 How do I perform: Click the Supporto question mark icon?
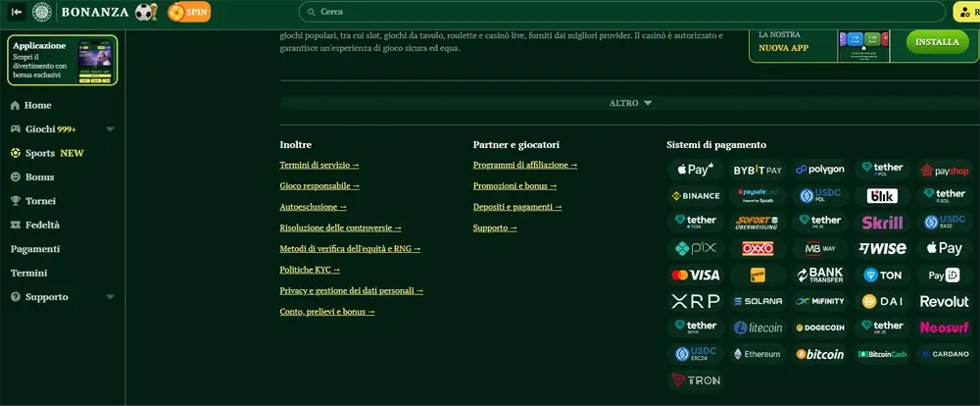[x=15, y=297]
